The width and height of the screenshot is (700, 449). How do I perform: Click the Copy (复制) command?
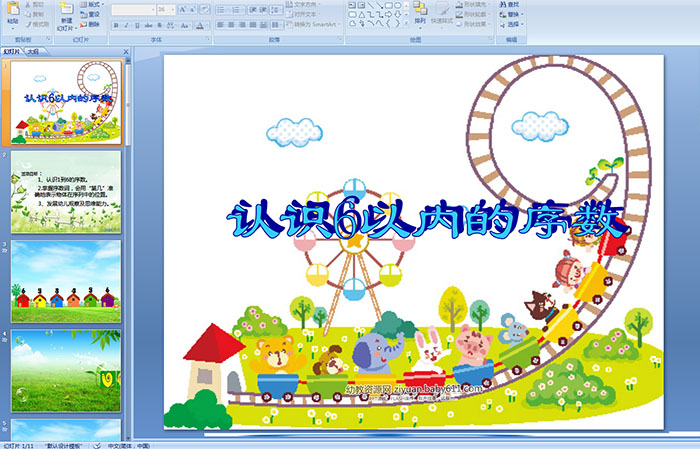pyautogui.click(x=34, y=14)
